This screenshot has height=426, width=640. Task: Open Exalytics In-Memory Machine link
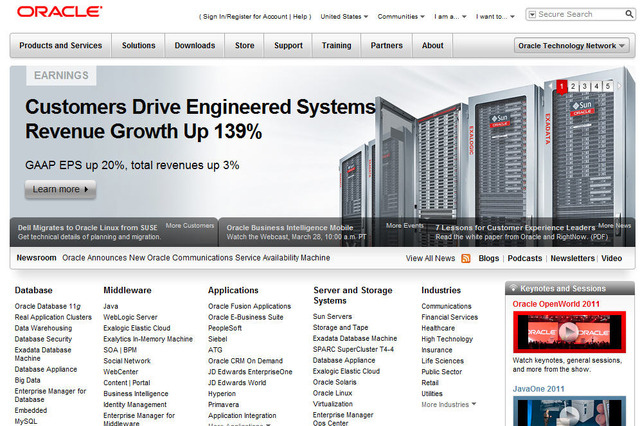pyautogui.click(x=148, y=339)
